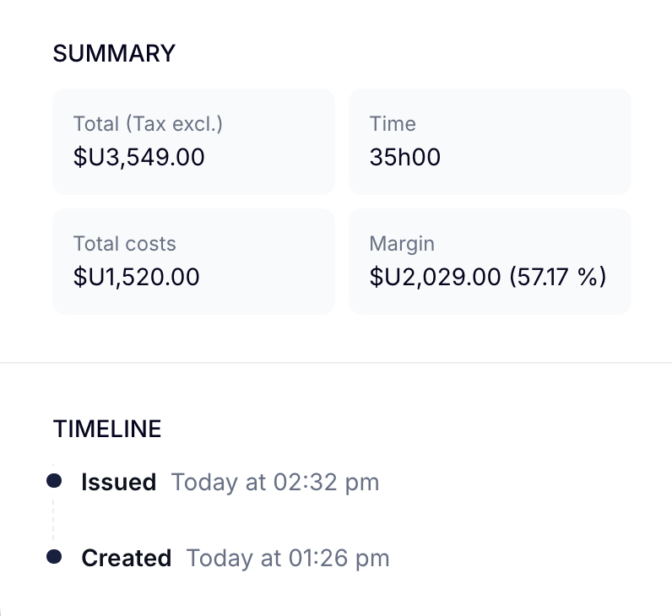Click the 'Total (Tax excl.)' label text
Viewport: 672px width, 616px height.
click(148, 124)
